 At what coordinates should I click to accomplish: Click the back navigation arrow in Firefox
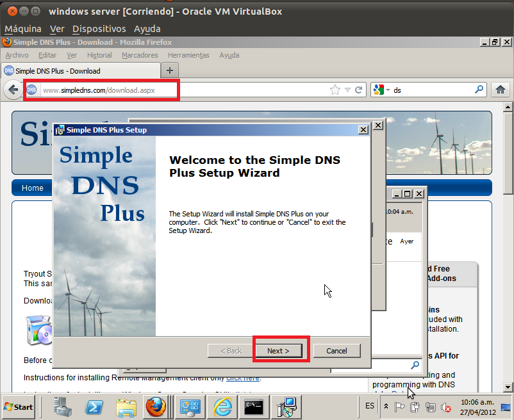pos(13,90)
